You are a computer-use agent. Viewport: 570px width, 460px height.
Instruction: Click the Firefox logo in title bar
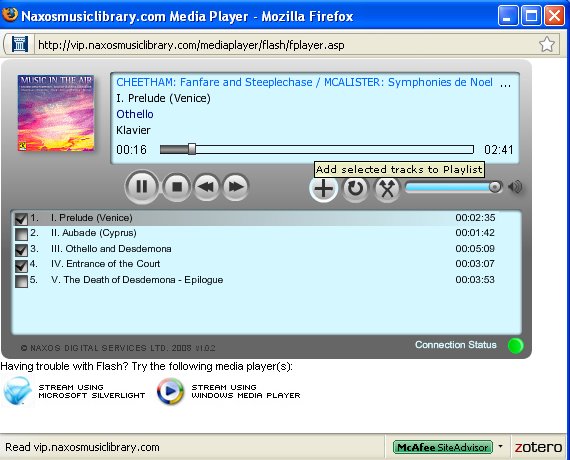9,15
